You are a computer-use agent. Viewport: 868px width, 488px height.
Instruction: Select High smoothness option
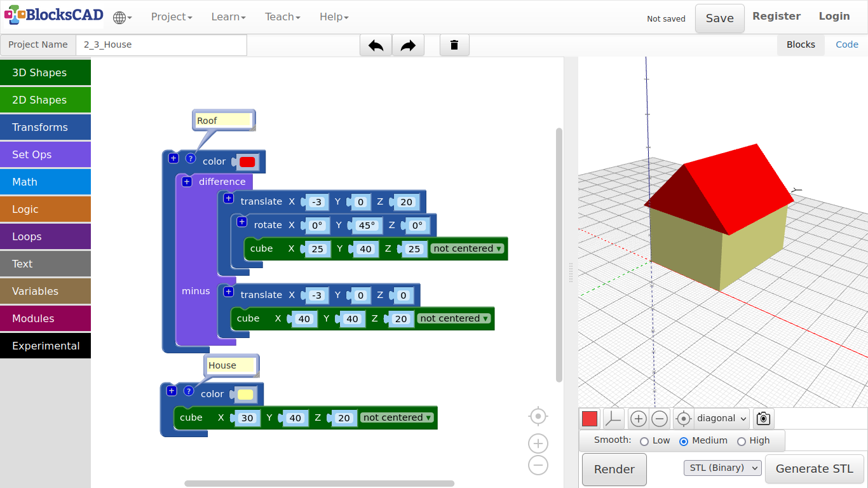pos(741,441)
